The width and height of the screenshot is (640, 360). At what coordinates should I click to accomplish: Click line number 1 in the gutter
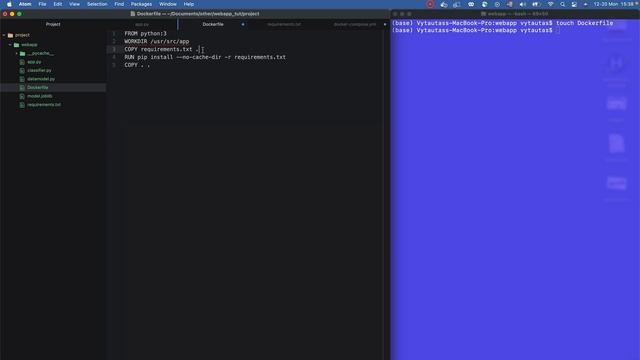point(114,33)
